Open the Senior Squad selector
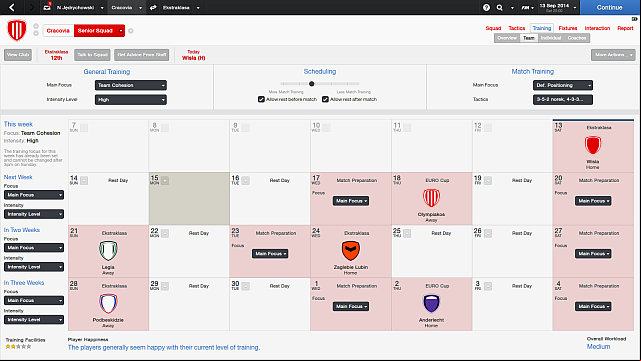641x361 pixels. [x=99, y=31]
